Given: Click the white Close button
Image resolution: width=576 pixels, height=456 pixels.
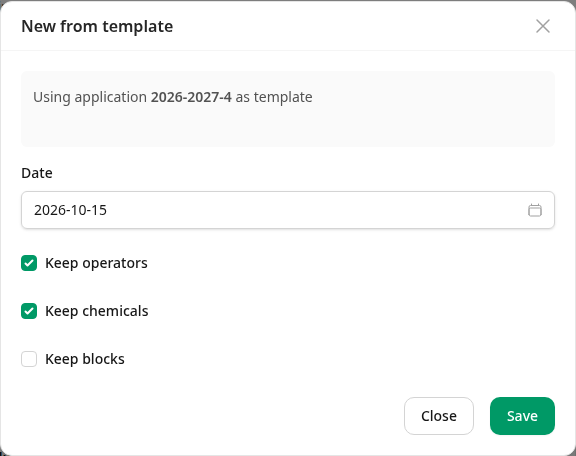Looking at the screenshot, I should [439, 416].
